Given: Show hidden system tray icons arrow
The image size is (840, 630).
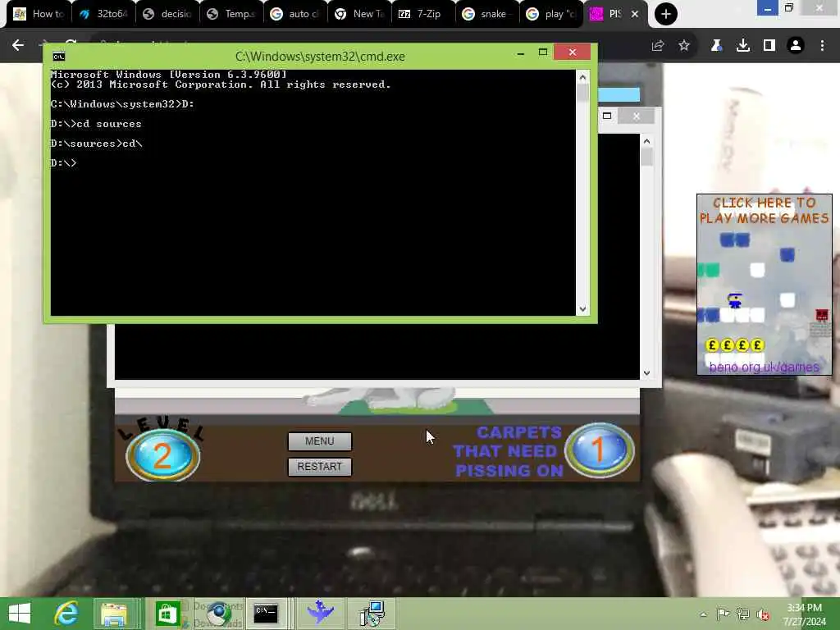Looking at the screenshot, I should tap(703, 614).
